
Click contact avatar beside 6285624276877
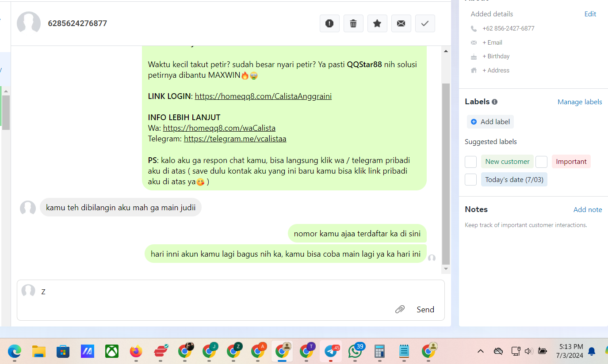click(29, 23)
